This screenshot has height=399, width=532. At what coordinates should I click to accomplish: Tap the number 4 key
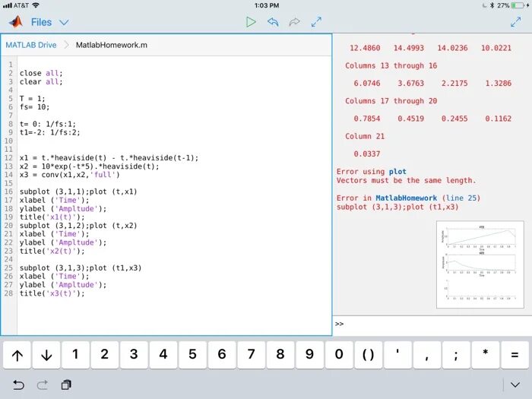163,355
